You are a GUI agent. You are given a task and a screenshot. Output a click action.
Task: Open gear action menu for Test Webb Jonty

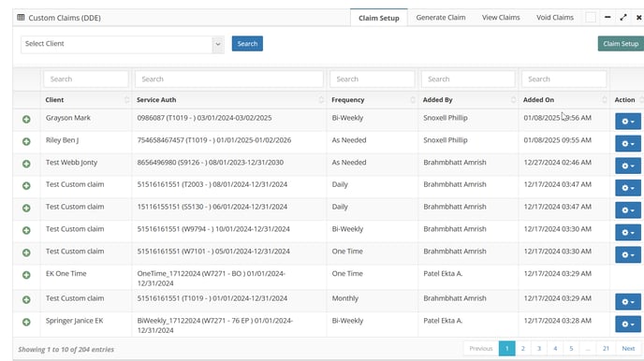coord(628,166)
